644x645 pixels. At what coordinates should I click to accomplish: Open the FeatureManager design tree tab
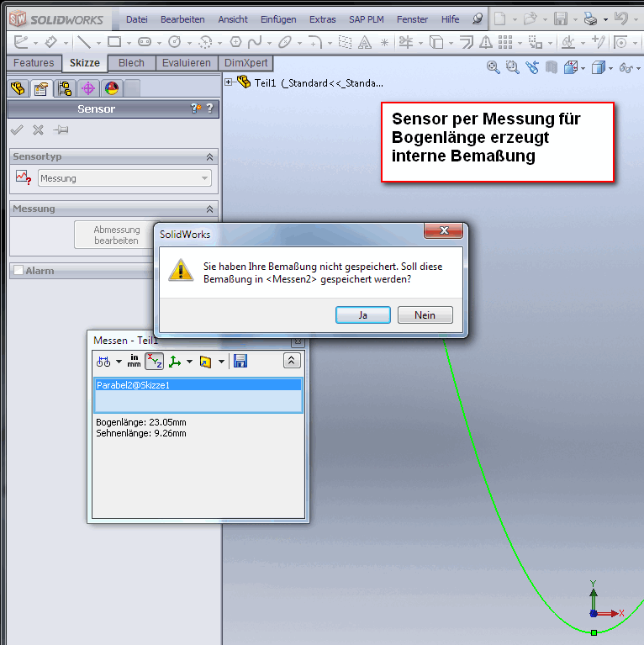18,88
